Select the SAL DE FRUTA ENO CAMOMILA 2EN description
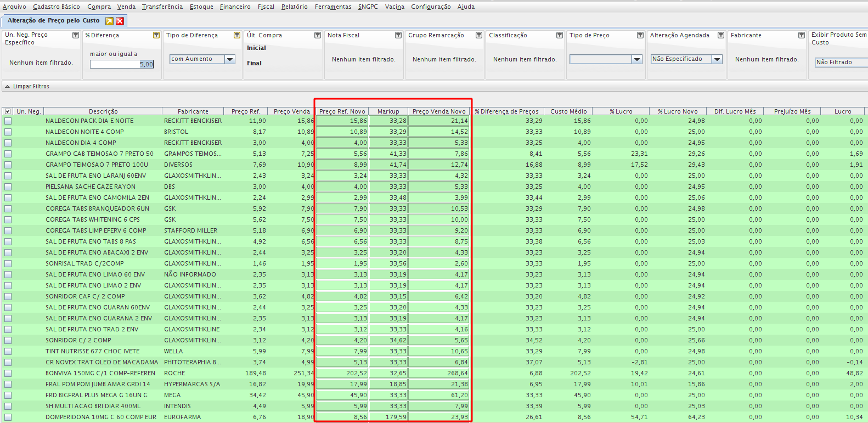The image size is (868, 423). pos(97,198)
